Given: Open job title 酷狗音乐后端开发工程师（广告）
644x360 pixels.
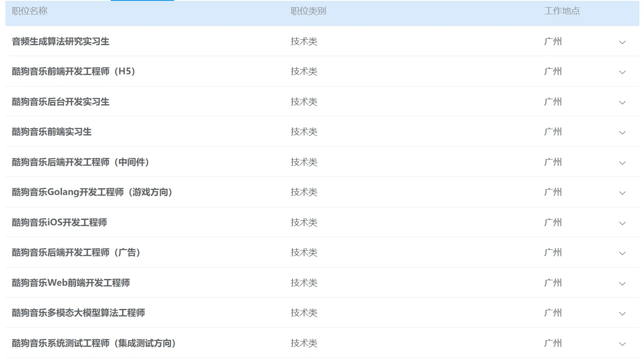Looking at the screenshot, I should tap(76, 252).
